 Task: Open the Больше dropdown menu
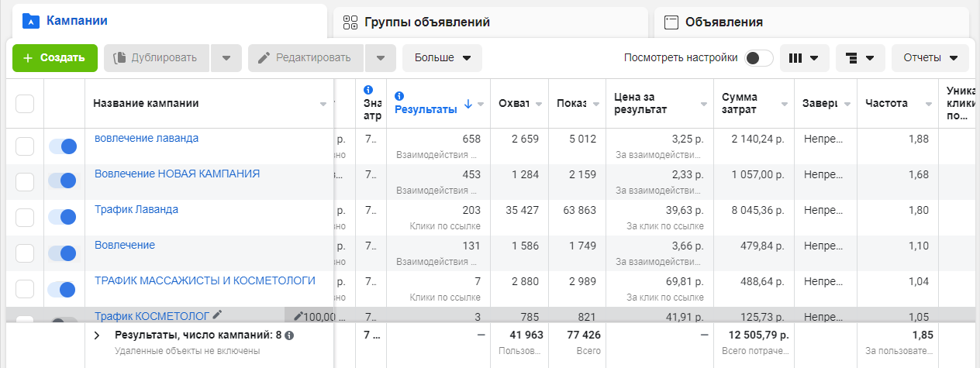click(442, 58)
